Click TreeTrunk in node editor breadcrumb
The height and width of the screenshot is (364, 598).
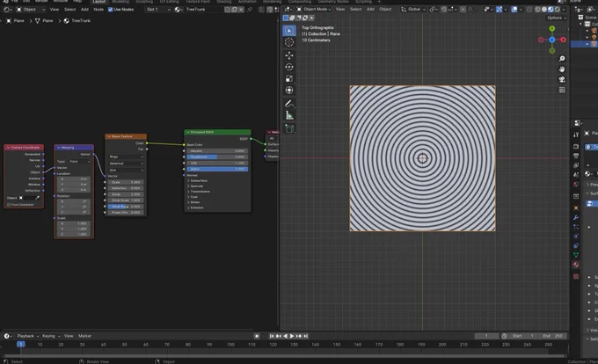pyautogui.click(x=77, y=21)
